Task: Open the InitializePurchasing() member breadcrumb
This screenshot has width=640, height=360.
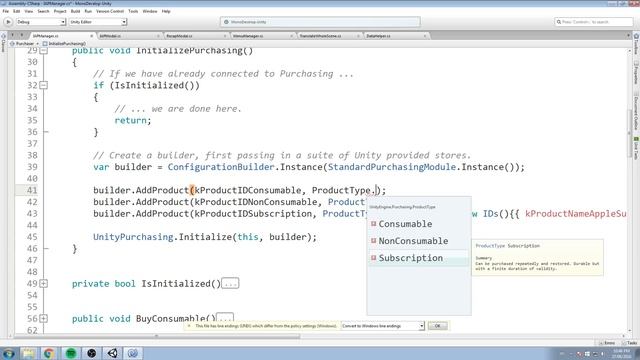Action: 64,43
